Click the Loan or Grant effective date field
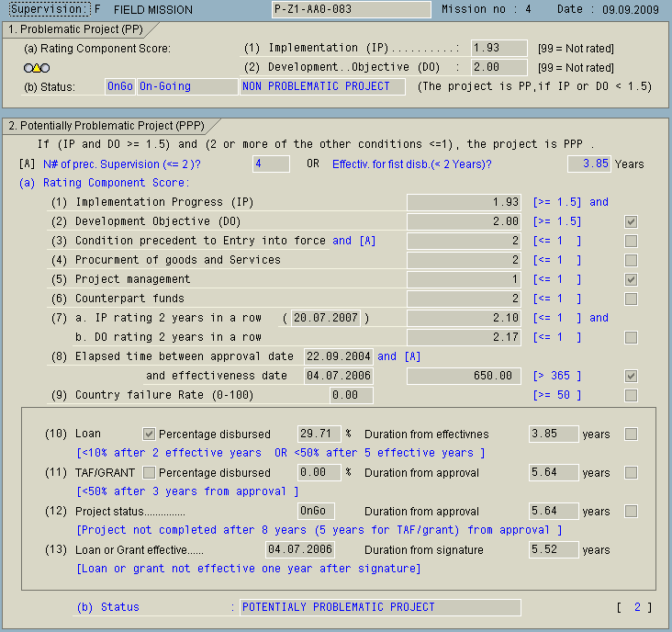672x632 pixels. point(300,549)
